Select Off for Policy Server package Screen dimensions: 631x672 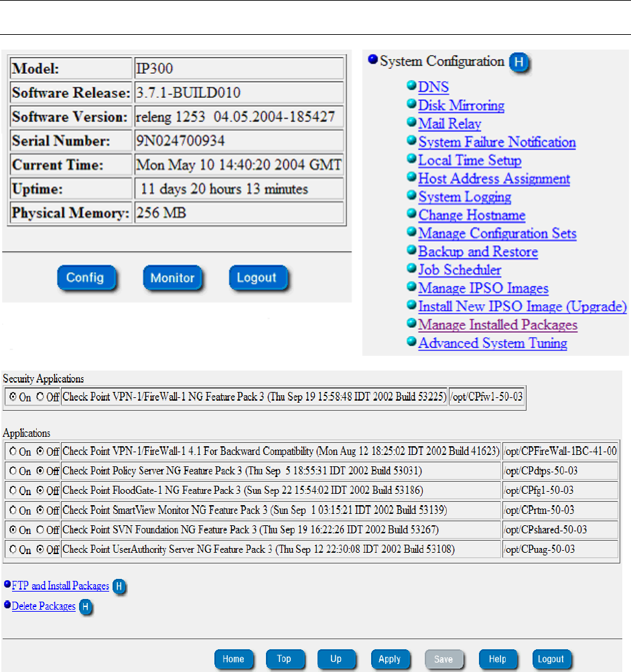coord(40,470)
